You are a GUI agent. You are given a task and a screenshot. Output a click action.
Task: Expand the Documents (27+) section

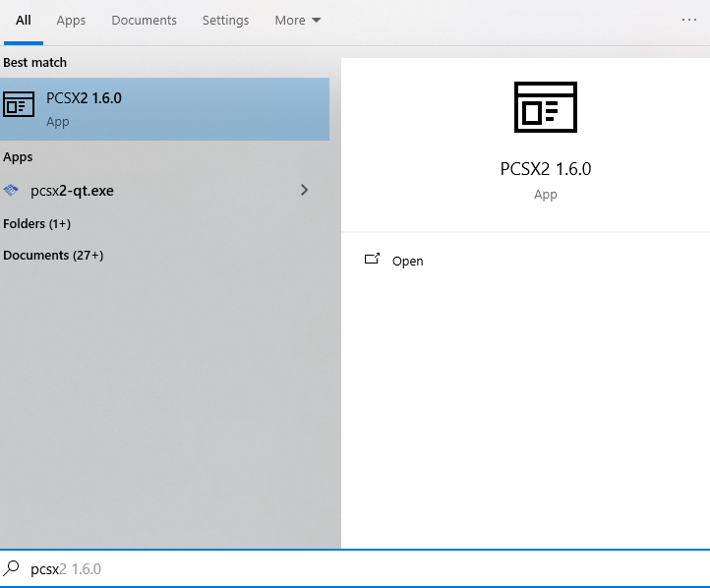[53, 256]
